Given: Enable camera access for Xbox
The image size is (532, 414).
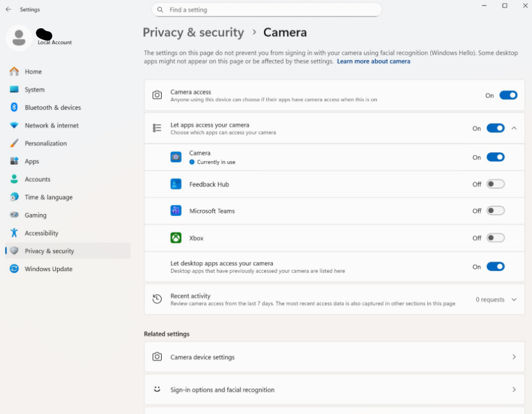Looking at the screenshot, I should (495, 238).
